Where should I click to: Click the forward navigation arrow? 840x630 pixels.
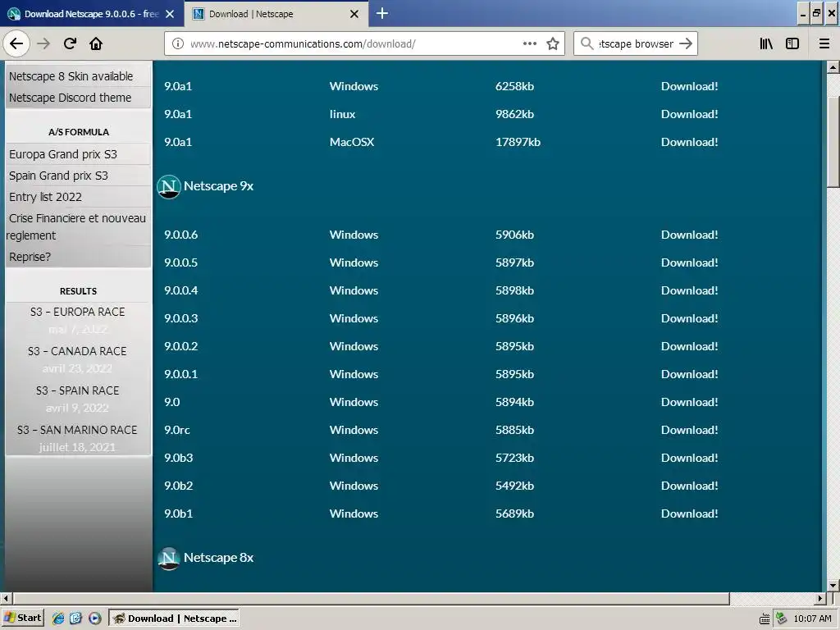[43, 43]
